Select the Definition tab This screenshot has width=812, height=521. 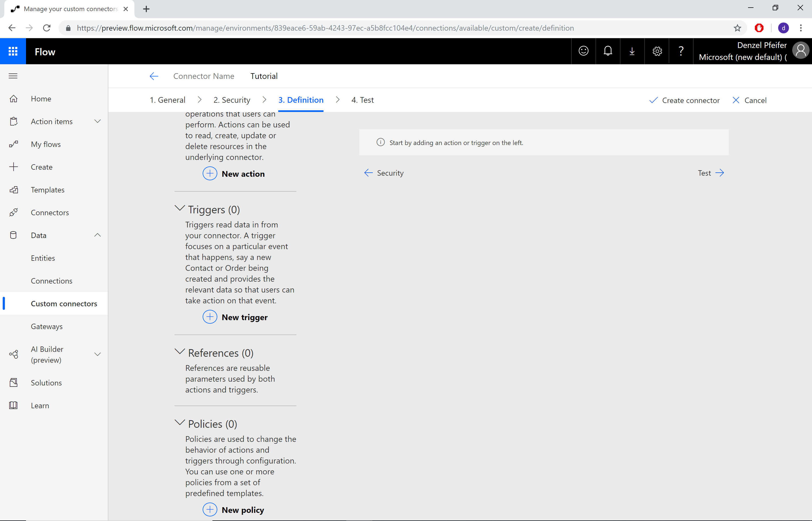[301, 99]
